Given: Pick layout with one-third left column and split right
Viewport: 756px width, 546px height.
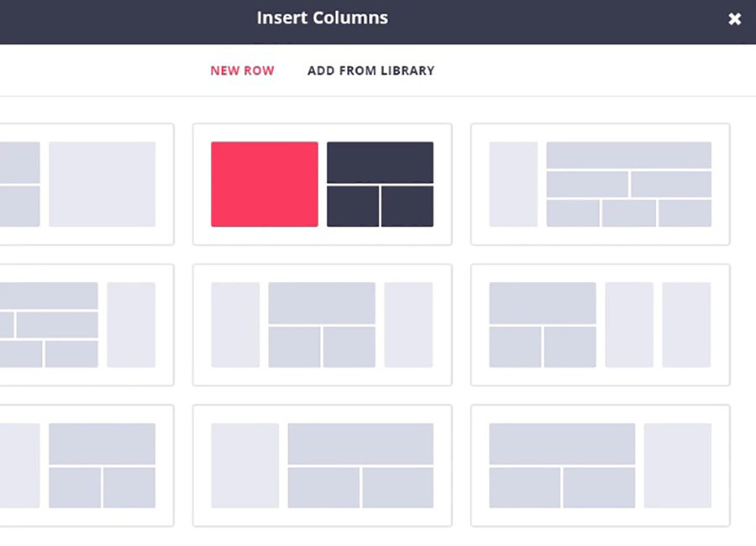Looking at the screenshot, I should point(322,465).
